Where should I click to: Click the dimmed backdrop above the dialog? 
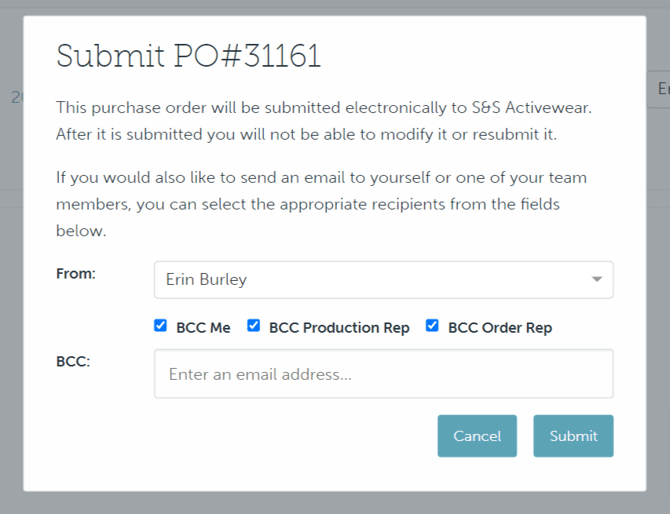click(335, 7)
